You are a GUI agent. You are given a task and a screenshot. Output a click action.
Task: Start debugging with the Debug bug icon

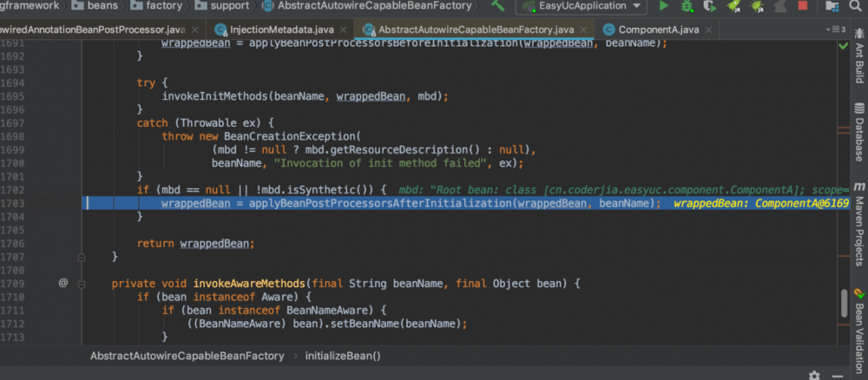point(687,7)
